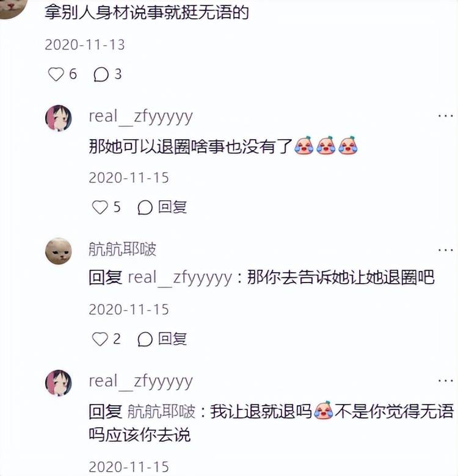Click the username real__zfyyyyy on the first reply
The image size is (458, 476).
click(140, 117)
